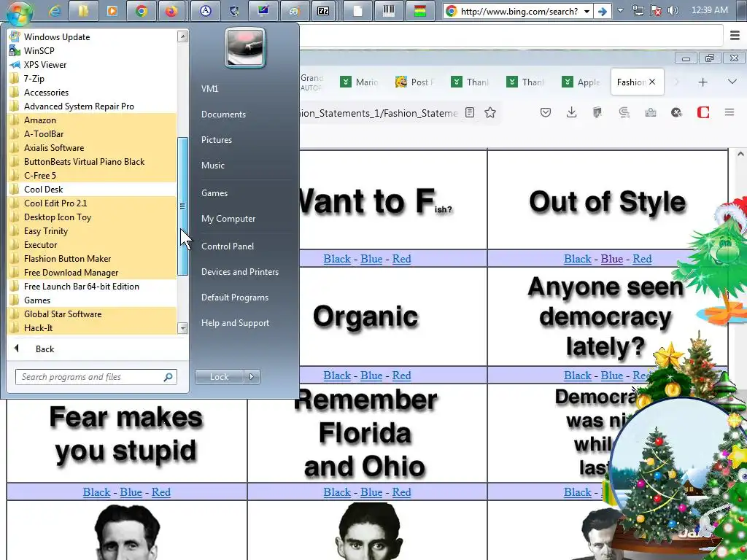
Task: Launch WinSCP from the programs list
Action: pyautogui.click(x=93, y=50)
